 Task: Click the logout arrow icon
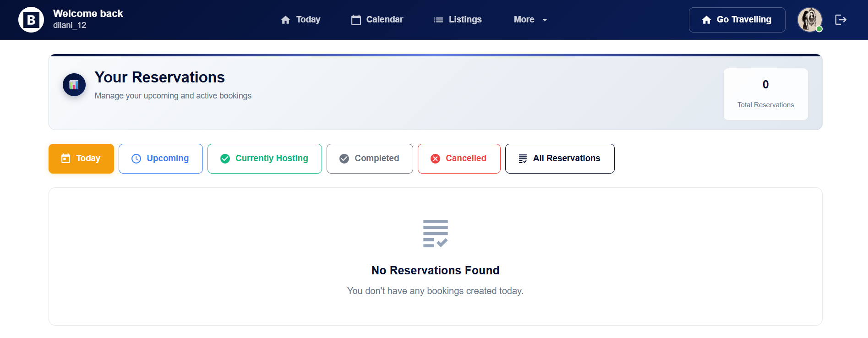pyautogui.click(x=841, y=20)
